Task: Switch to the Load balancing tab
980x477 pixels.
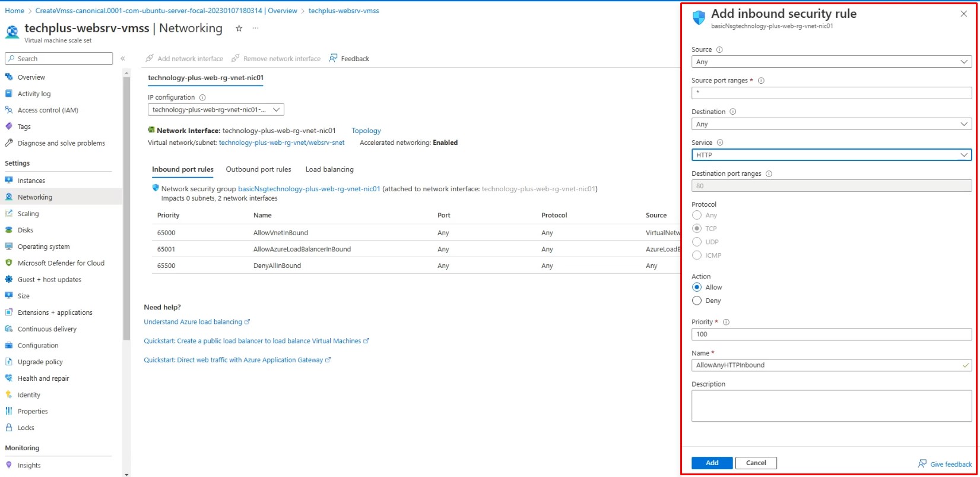Action: tap(329, 169)
